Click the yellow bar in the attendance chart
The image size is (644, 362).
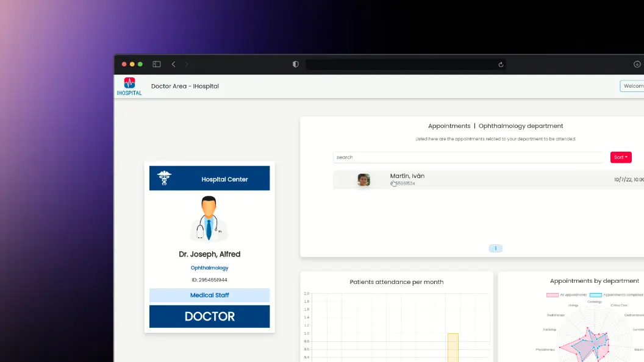453,346
